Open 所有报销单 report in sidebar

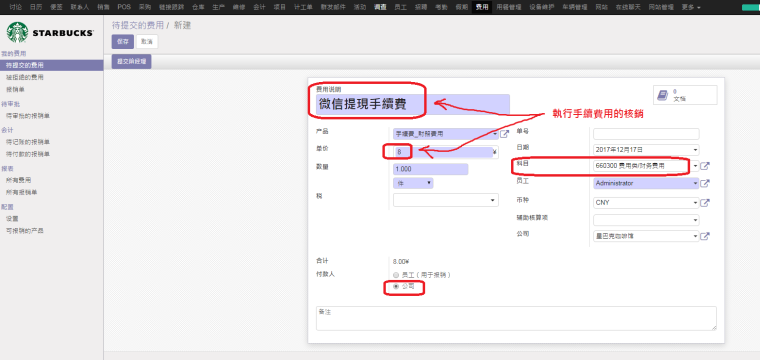[21, 192]
